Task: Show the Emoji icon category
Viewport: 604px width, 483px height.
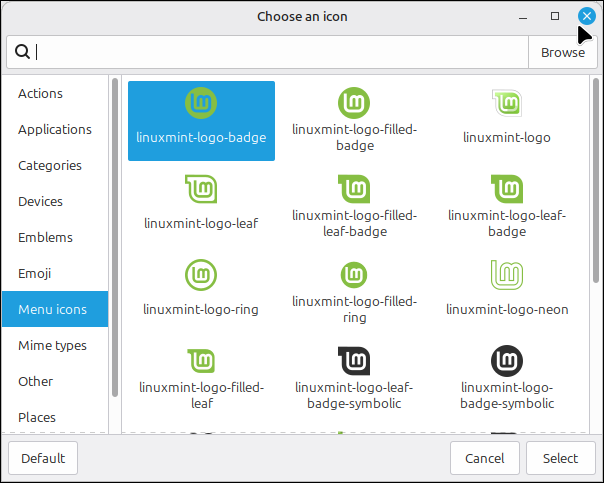Action: pos(35,273)
